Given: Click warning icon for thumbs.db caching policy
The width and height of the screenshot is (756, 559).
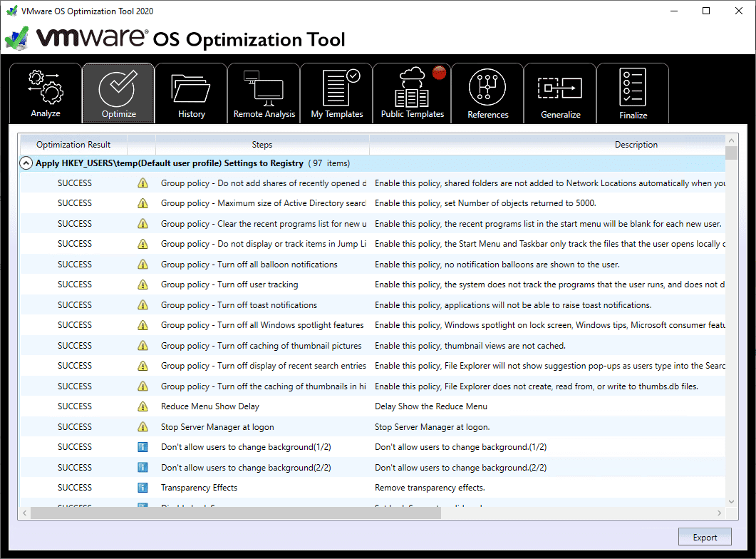Looking at the screenshot, I should (143, 386).
